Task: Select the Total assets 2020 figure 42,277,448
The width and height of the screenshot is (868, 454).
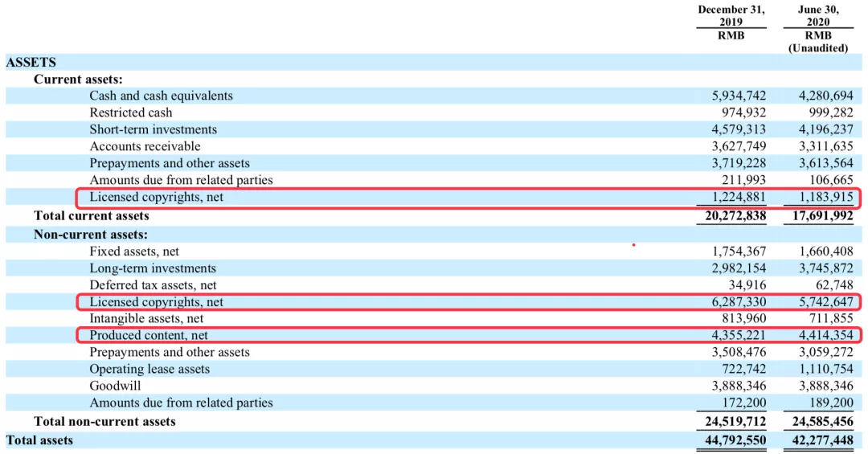Action: click(x=823, y=440)
